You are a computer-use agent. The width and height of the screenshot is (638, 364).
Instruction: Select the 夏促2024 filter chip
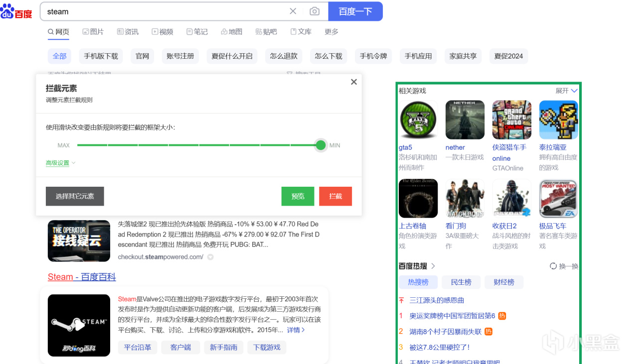509,56
